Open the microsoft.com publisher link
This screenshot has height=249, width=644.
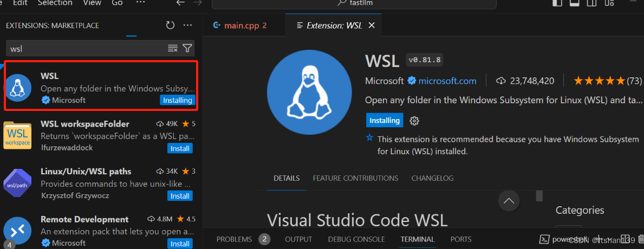click(447, 81)
